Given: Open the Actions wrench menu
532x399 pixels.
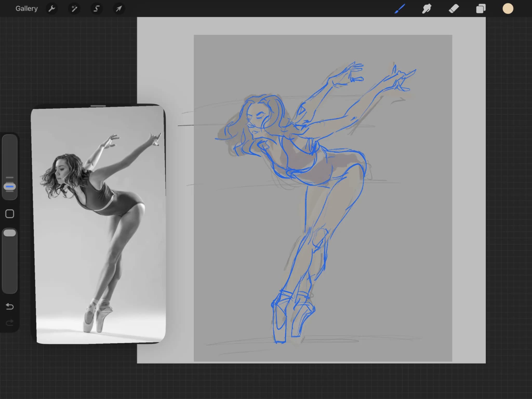Looking at the screenshot, I should 52,9.
